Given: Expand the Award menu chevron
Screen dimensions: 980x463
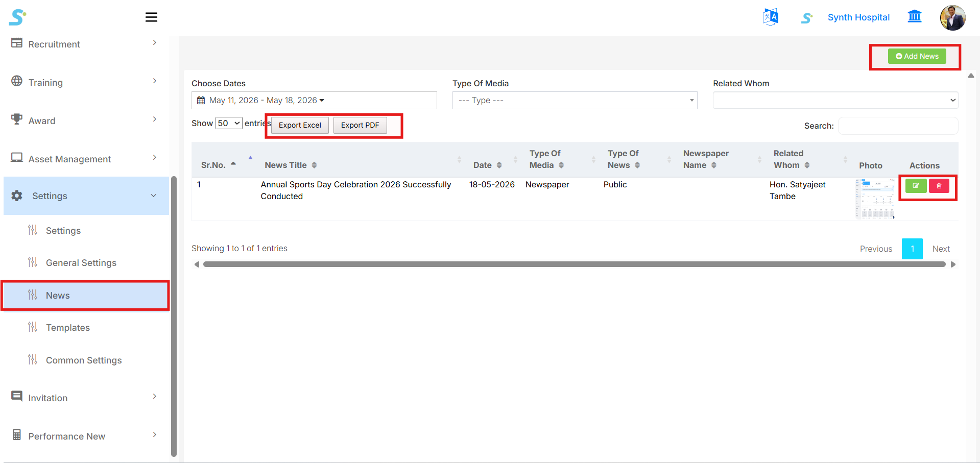Looking at the screenshot, I should pyautogui.click(x=154, y=119).
